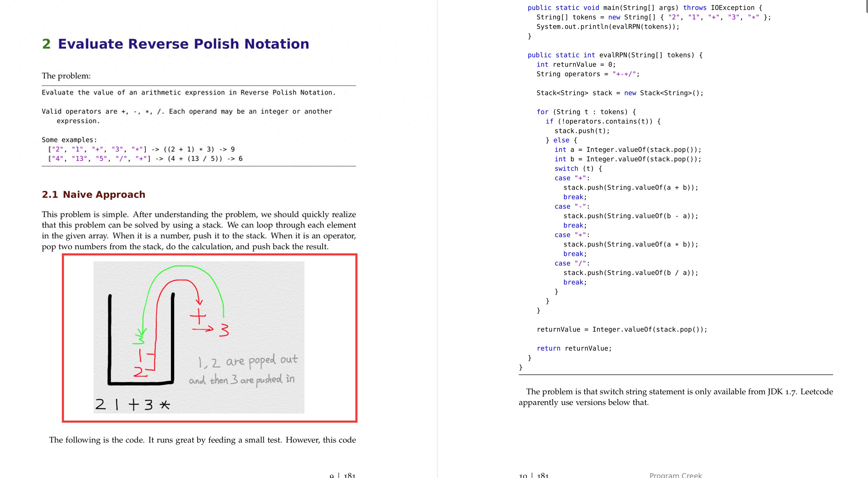
Task: Click the handwritten '2 1 + 3 *' expression
Action: pyautogui.click(x=132, y=404)
